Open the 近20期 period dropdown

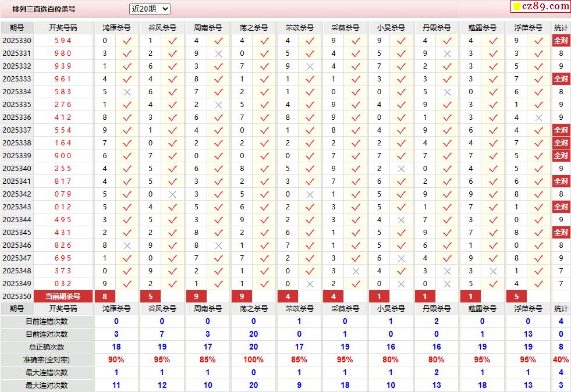coord(150,9)
